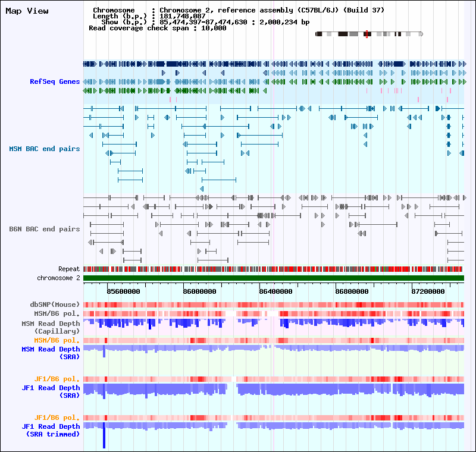
Task: Click the chromosome ideogram overview bar
Action: pos(369,34)
